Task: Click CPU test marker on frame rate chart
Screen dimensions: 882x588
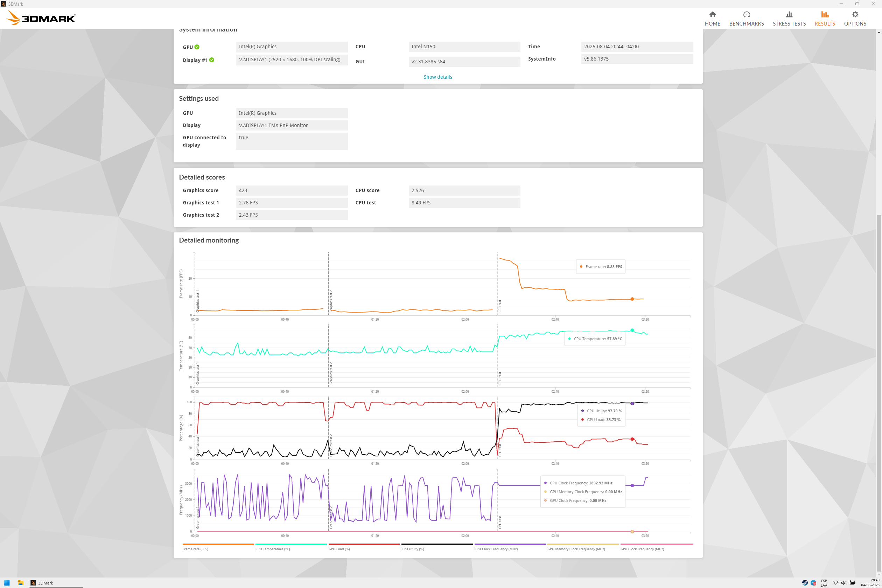Action: (499, 306)
